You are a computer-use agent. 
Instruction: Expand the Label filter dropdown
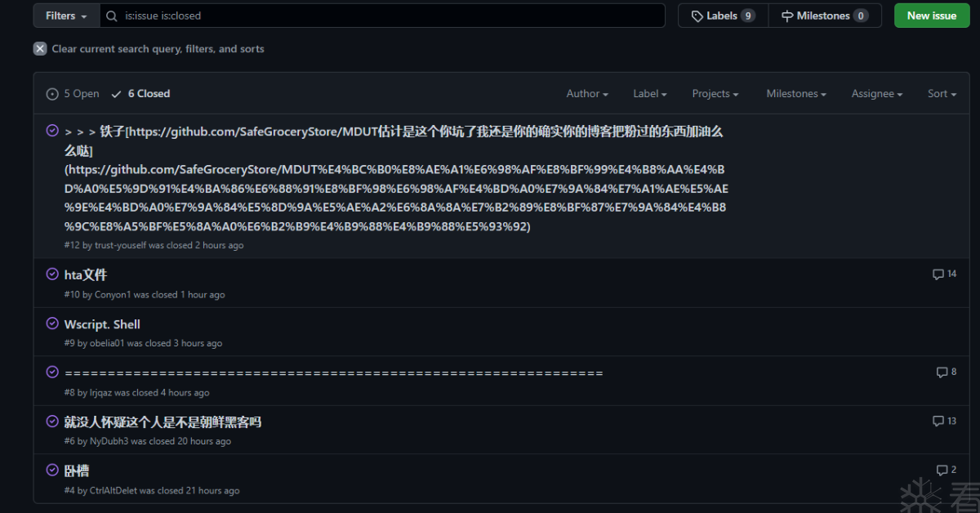coord(650,94)
